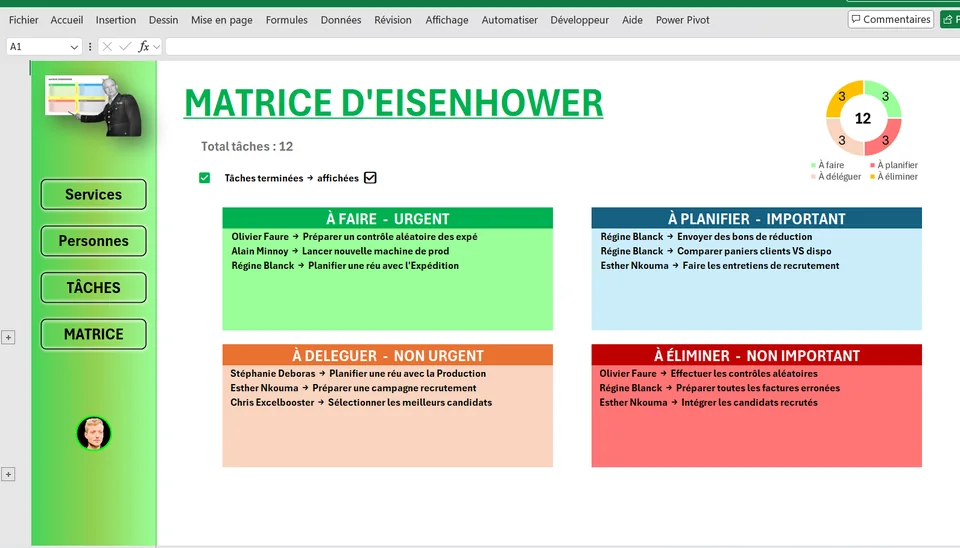The width and height of the screenshot is (960, 548).
Task: Select the yellow donut chart segment
Action: pyautogui.click(x=842, y=97)
